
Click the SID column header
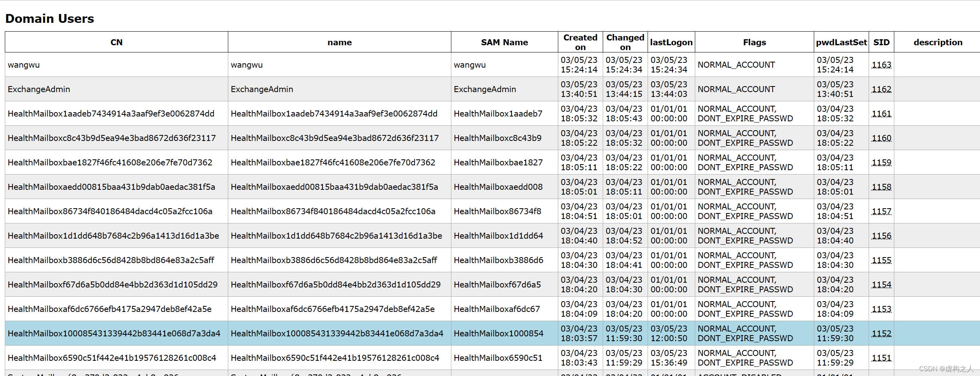[881, 42]
